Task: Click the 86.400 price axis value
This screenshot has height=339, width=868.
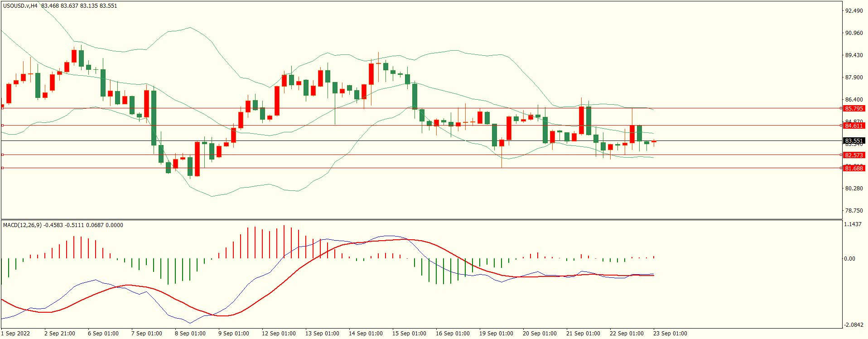Action: coord(854,100)
